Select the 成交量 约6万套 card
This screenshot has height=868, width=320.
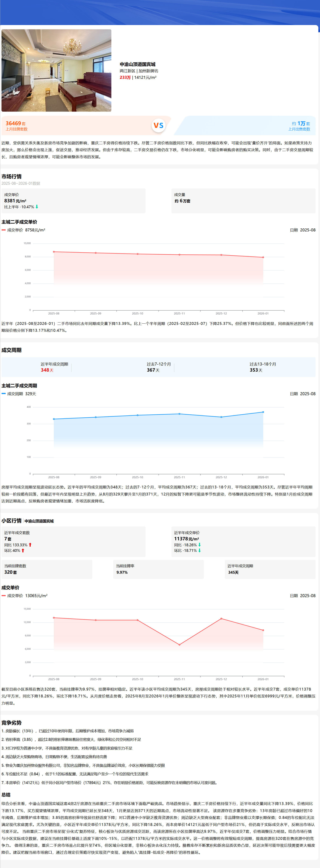click(x=243, y=201)
